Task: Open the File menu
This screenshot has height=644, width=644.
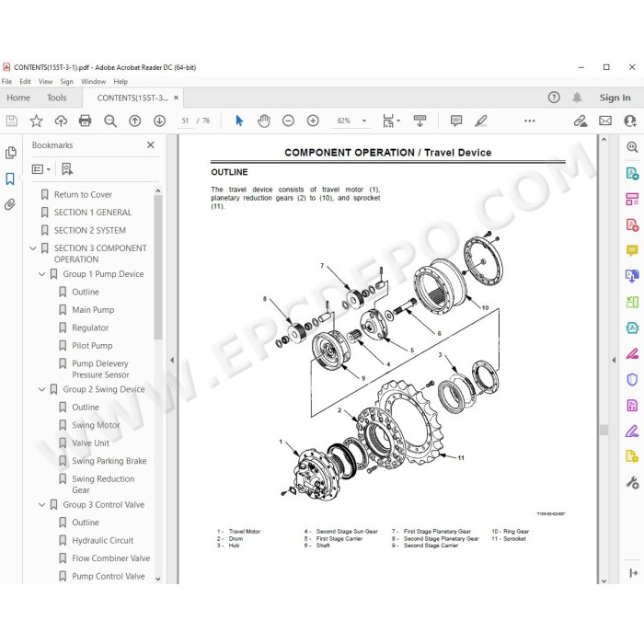Action: (7, 82)
